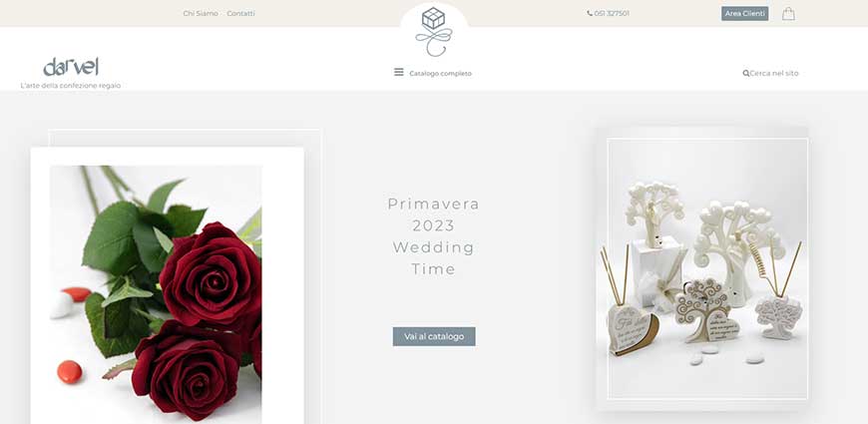Click the Vai al catalogo button
Screen dimensions: 868x424
point(434,336)
